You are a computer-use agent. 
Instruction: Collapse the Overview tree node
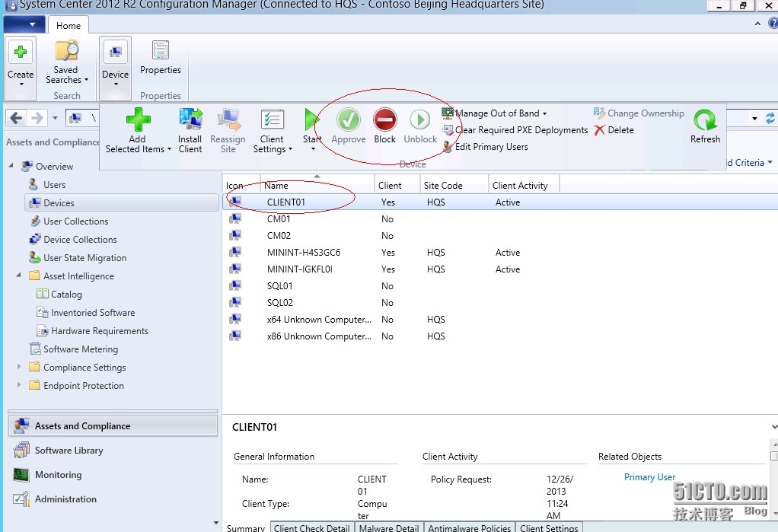tap(11, 165)
